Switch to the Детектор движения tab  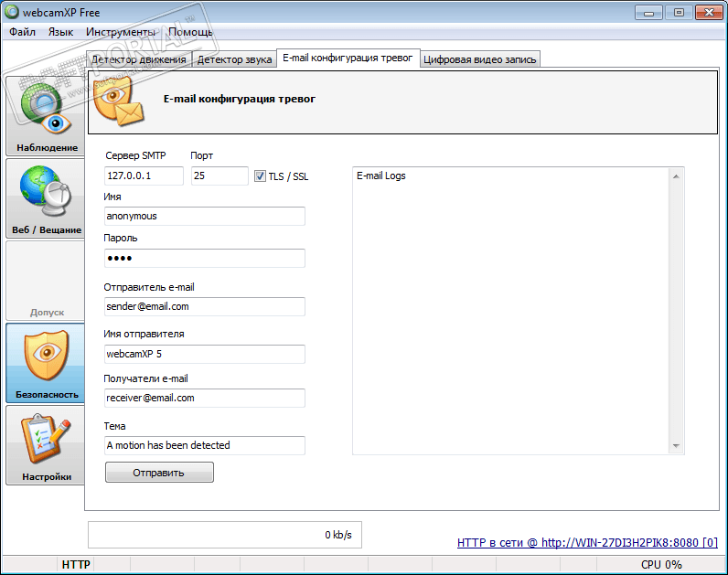click(139, 59)
